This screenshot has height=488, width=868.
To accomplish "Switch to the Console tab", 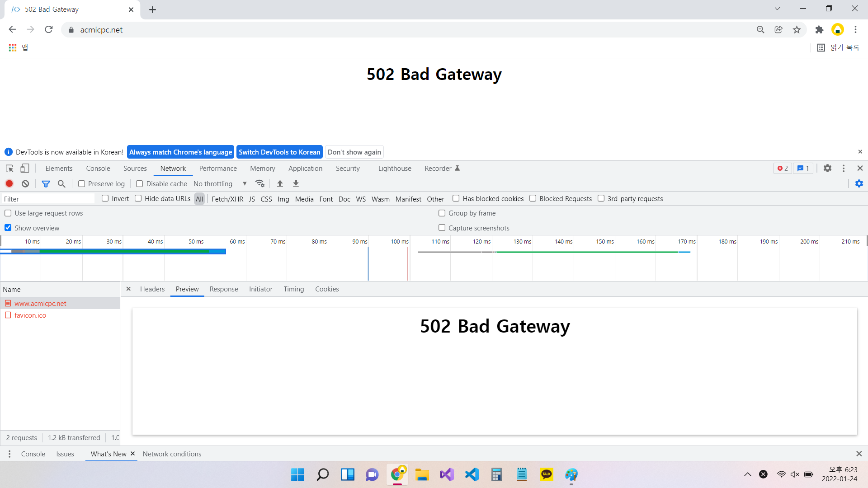I will point(98,168).
